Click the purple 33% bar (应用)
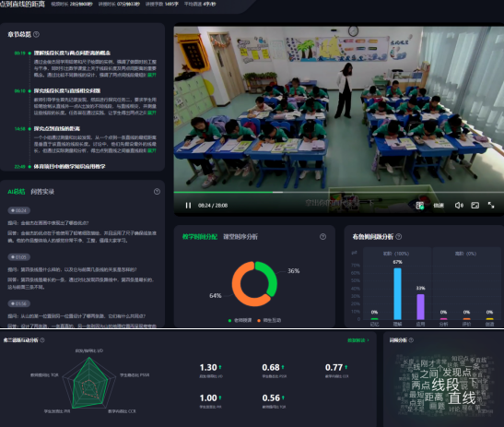The width and height of the screenshot is (504, 427). (x=420, y=307)
